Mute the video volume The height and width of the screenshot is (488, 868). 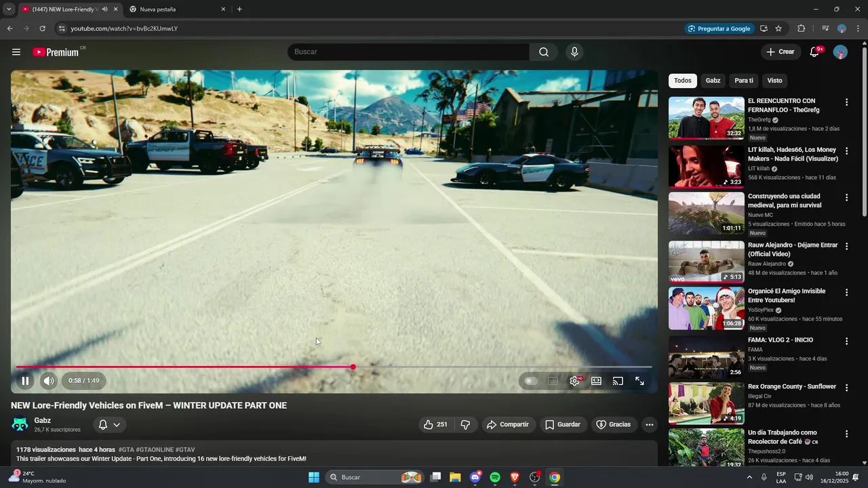(48, 381)
